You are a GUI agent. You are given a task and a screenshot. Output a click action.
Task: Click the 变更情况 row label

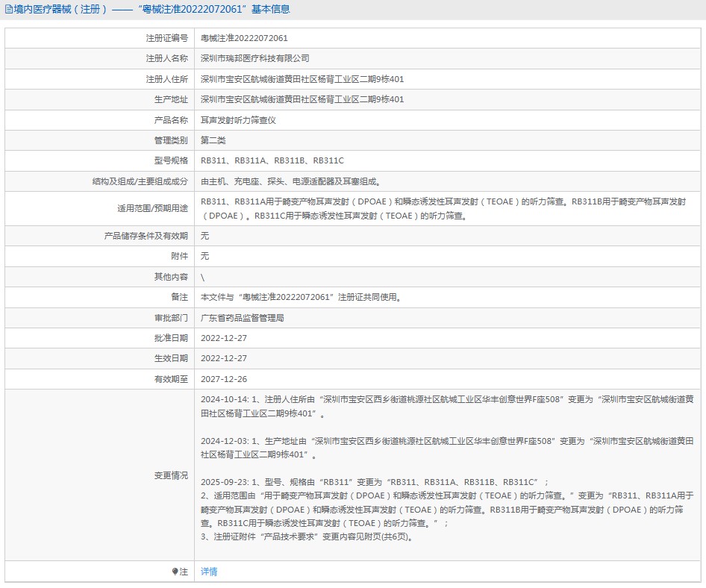click(x=171, y=475)
